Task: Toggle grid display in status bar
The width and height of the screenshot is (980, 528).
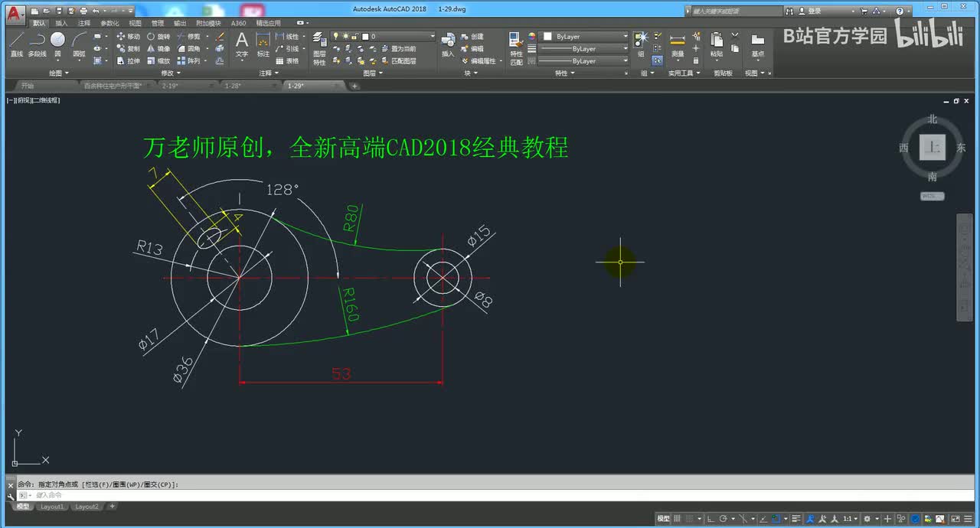Action: (x=677, y=519)
